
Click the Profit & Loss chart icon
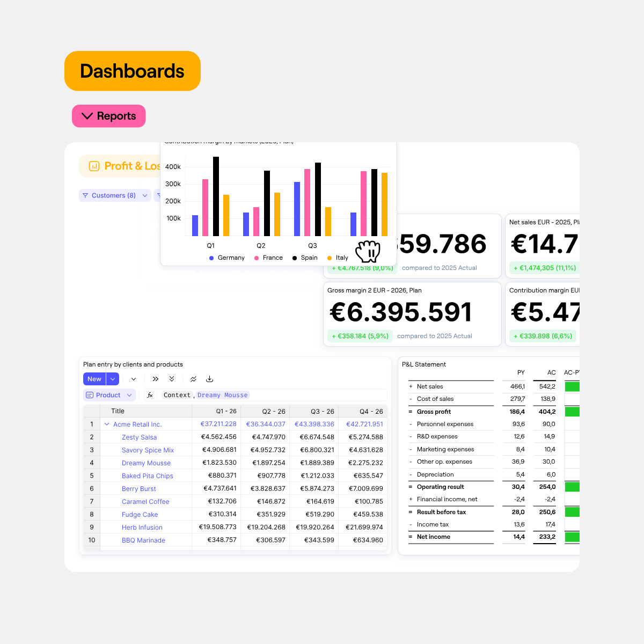(x=94, y=166)
